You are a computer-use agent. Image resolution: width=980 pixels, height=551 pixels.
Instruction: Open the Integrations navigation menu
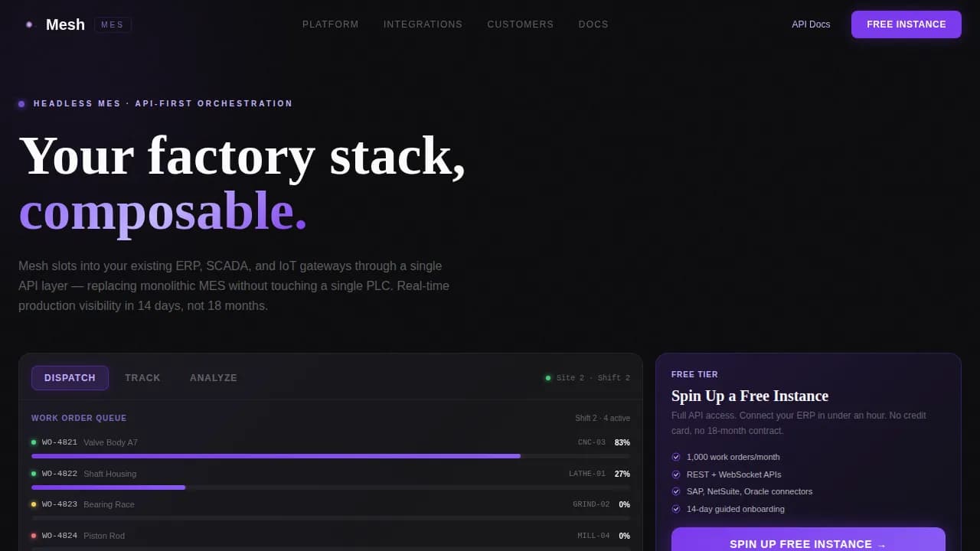coord(423,24)
